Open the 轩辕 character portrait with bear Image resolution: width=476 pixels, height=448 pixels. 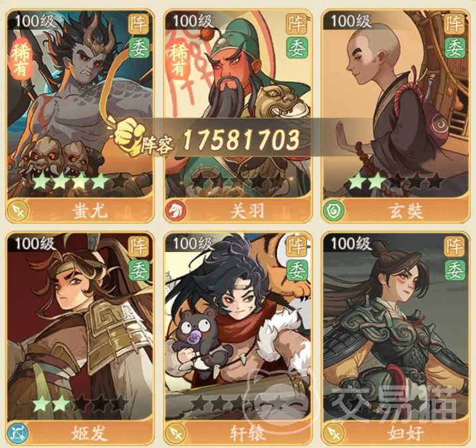238,326
